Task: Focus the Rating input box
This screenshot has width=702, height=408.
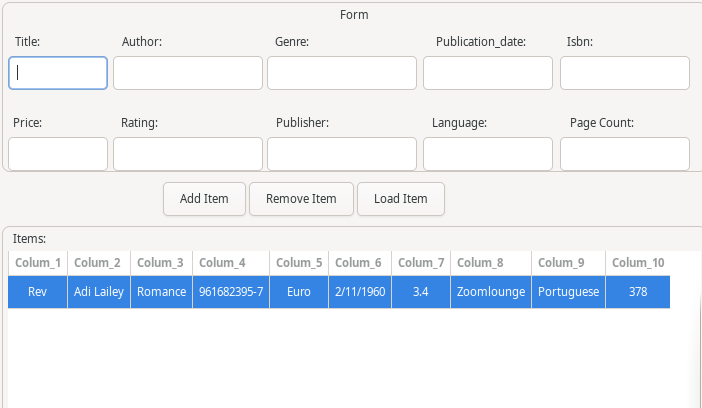Action: 188,154
